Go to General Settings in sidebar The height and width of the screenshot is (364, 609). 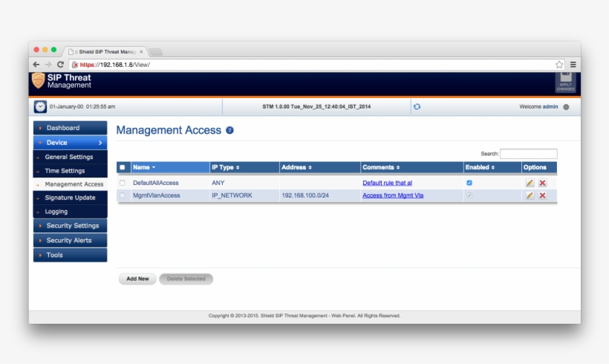pyautogui.click(x=69, y=157)
